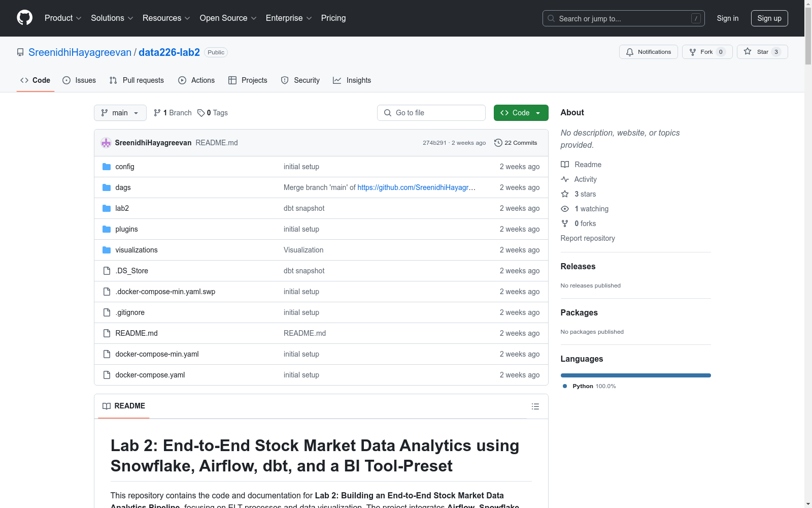Click the GitHub logo icon
Image resolution: width=812 pixels, height=508 pixels.
[x=24, y=18]
